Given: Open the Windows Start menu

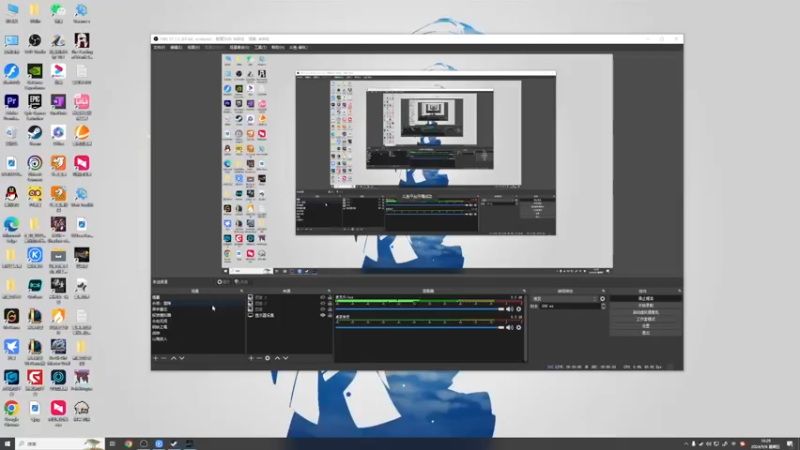Looking at the screenshot, I should [7, 444].
